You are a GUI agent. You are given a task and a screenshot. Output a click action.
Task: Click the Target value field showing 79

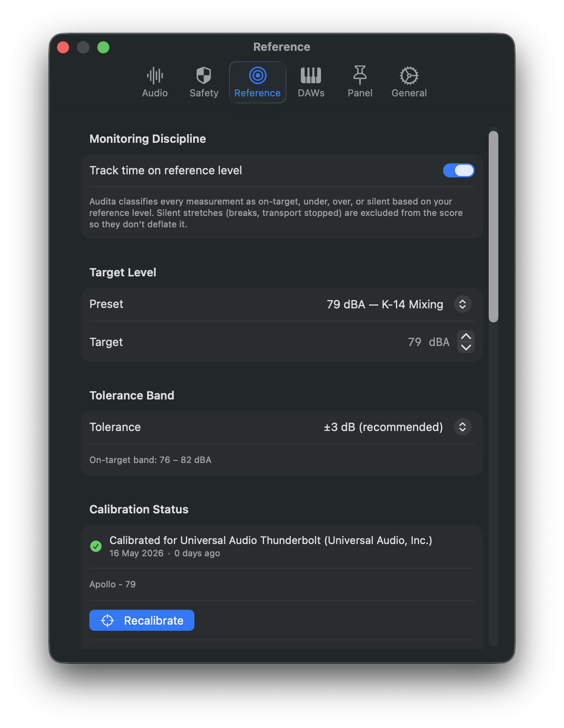414,342
